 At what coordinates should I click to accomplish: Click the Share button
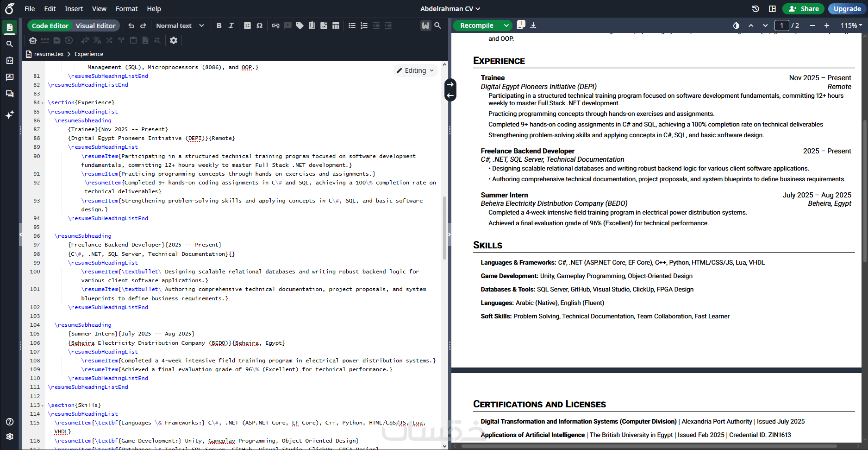pos(804,9)
